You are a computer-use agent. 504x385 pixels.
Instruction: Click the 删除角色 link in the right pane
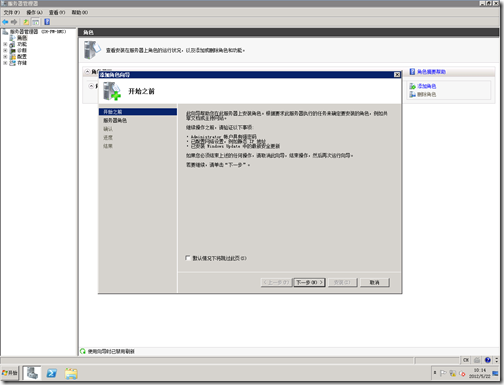click(427, 95)
